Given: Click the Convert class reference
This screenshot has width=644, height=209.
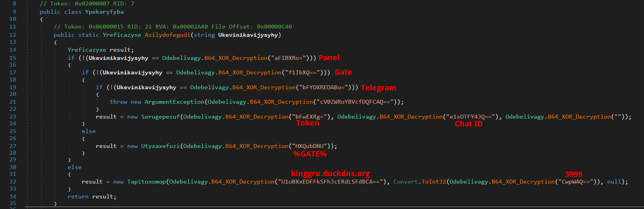Looking at the screenshot, I should (406, 182).
